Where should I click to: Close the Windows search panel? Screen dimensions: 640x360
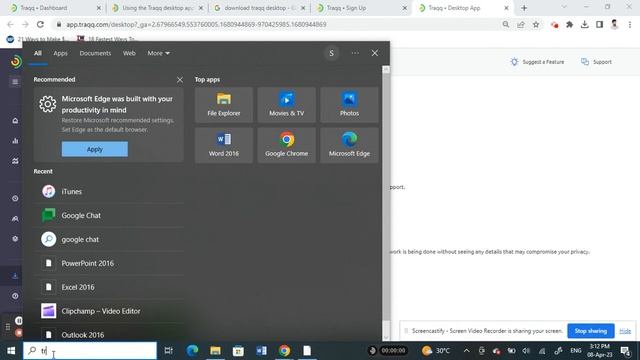(375, 53)
